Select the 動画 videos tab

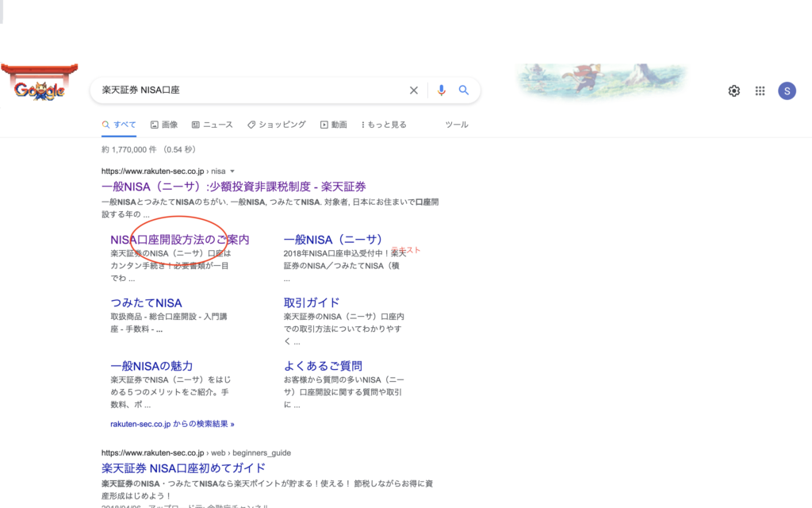[334, 125]
